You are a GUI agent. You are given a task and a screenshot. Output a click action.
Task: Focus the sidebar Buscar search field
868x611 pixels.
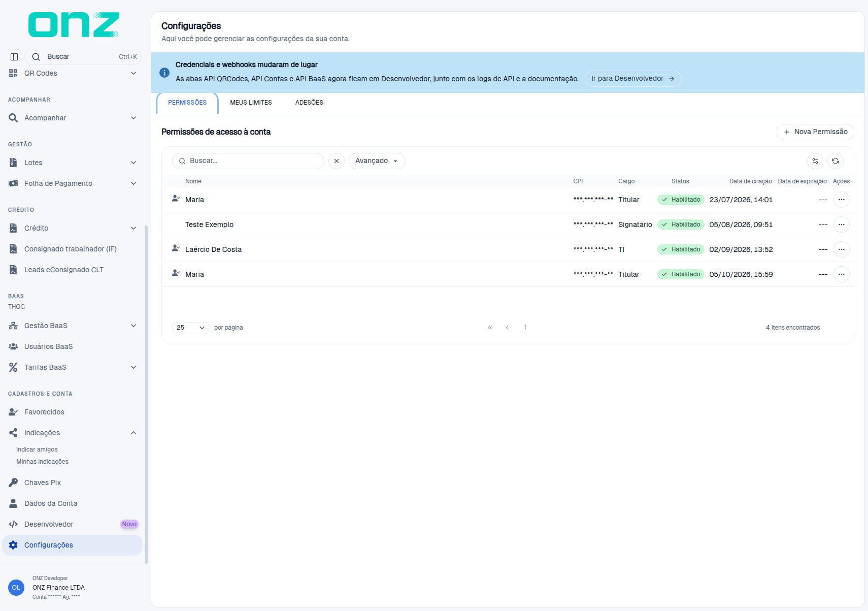[83, 57]
